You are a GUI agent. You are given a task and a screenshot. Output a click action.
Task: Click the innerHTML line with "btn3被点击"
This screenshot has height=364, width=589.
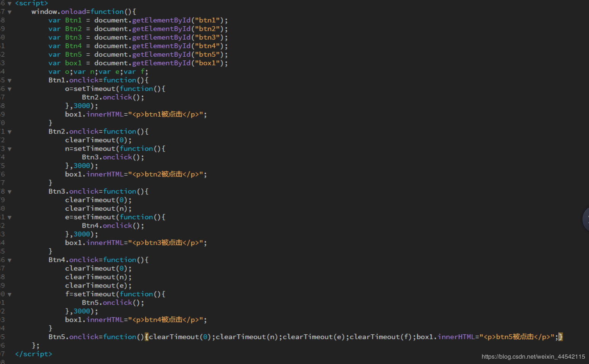pos(136,243)
